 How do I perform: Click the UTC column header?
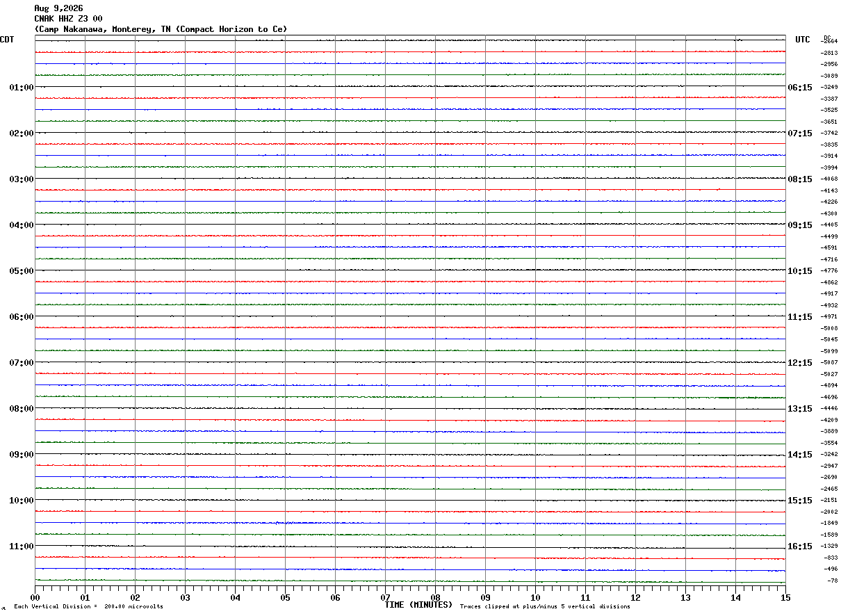[803, 40]
